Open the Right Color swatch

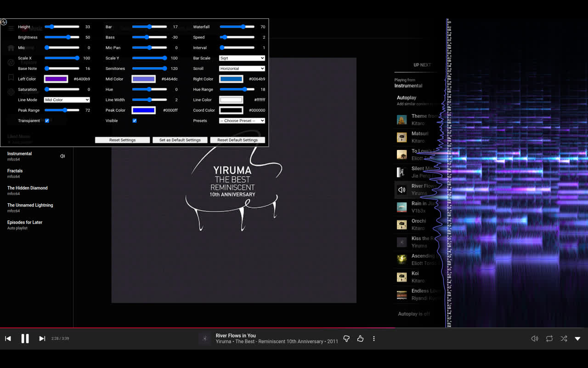click(231, 79)
